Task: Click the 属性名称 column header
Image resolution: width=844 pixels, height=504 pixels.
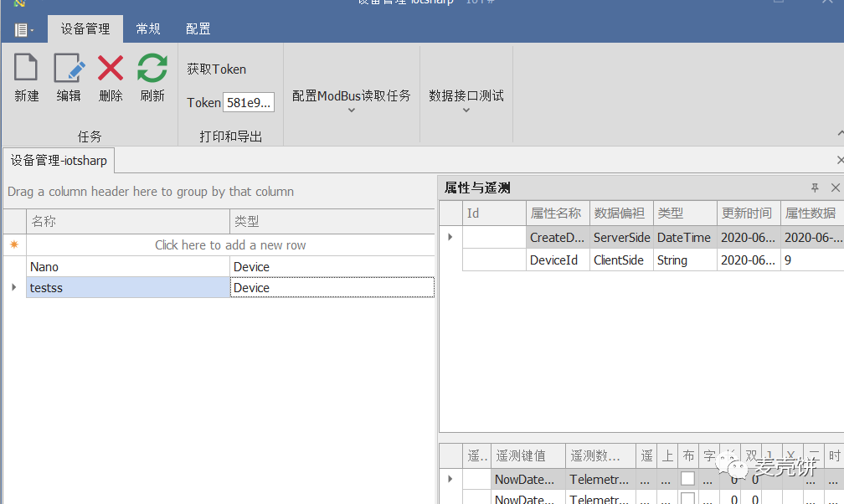Action: [558, 213]
